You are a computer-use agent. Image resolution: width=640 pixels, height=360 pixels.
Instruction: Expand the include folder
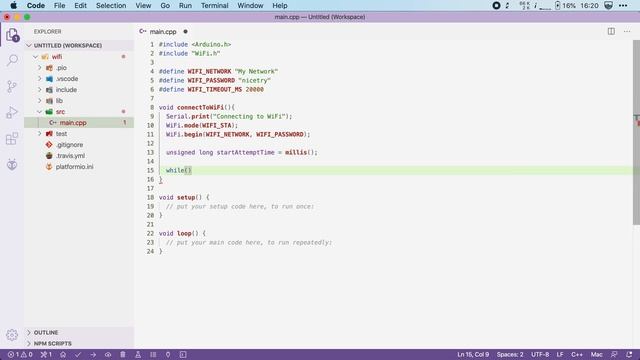(40, 90)
